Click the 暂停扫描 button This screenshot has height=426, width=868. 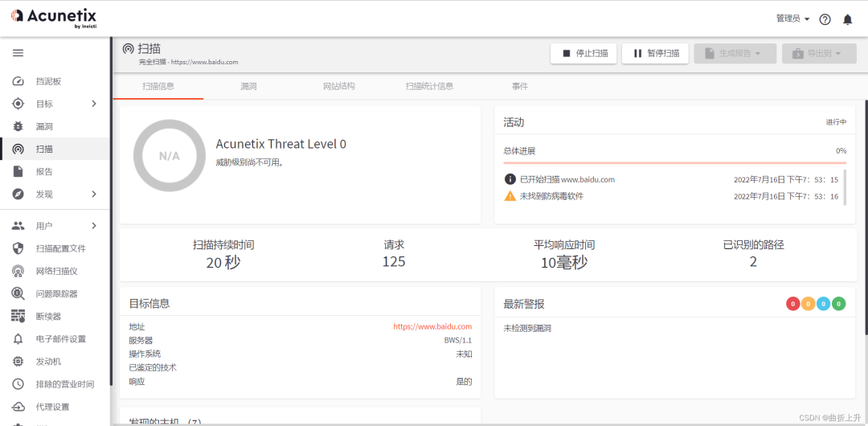(656, 53)
